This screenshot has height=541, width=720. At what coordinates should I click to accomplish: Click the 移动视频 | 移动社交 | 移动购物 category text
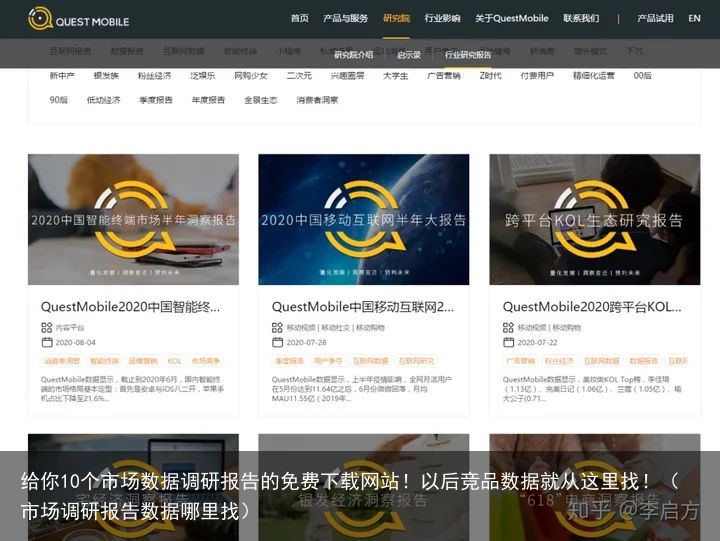pyautogui.click(x=336, y=327)
